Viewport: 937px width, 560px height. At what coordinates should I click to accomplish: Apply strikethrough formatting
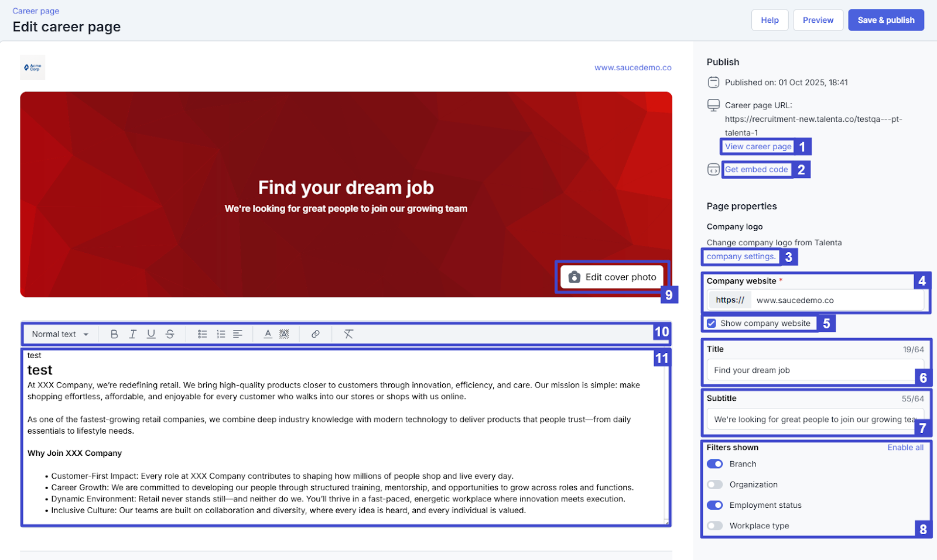click(170, 334)
